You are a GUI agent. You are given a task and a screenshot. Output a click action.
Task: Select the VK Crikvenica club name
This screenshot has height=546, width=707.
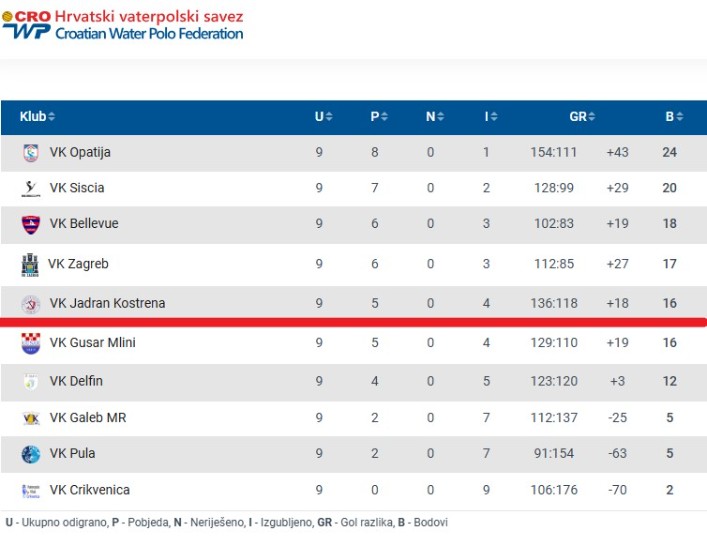[90, 490]
